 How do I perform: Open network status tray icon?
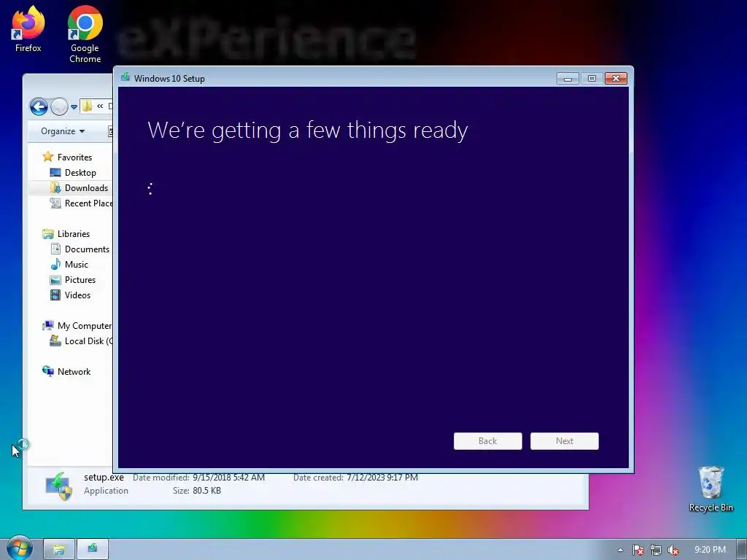pos(656,550)
